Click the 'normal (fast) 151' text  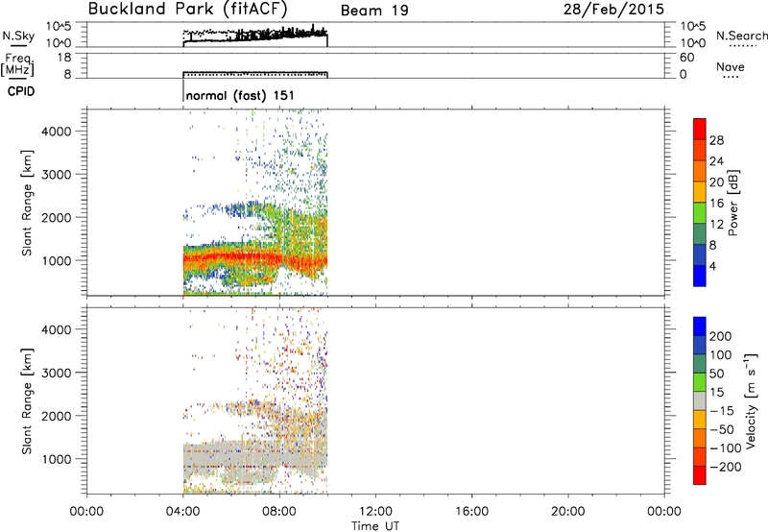240,95
